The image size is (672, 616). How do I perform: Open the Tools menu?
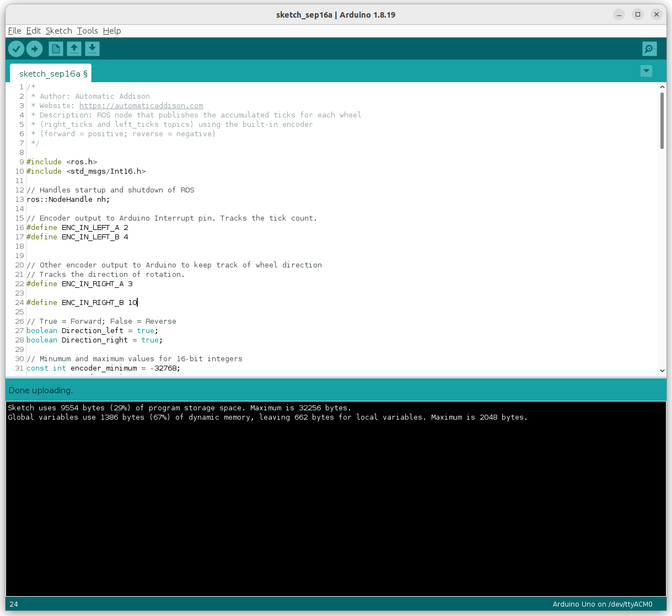click(x=88, y=31)
